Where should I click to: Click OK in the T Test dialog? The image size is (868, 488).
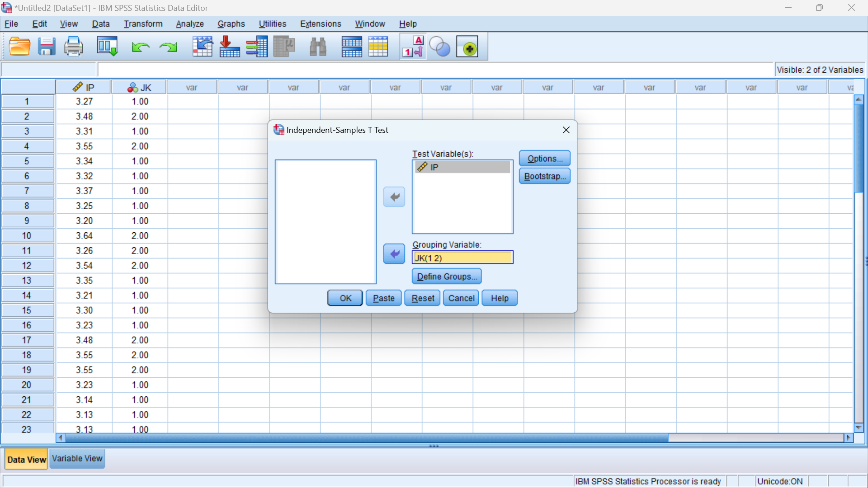345,298
